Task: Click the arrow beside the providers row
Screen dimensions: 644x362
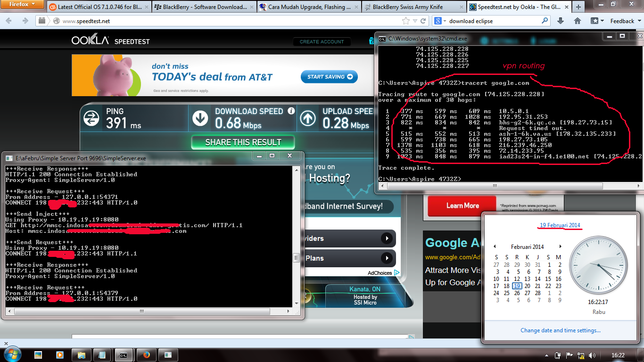Action: [x=387, y=239]
